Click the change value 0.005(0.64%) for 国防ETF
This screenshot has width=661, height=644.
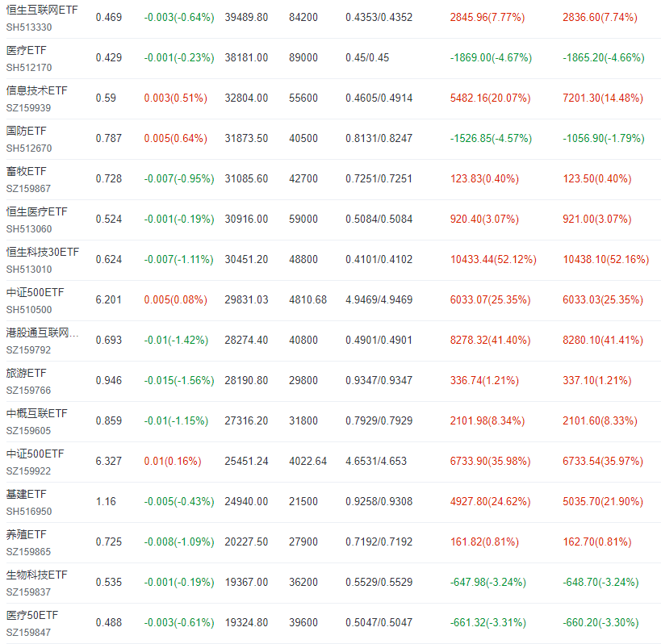[176, 138]
